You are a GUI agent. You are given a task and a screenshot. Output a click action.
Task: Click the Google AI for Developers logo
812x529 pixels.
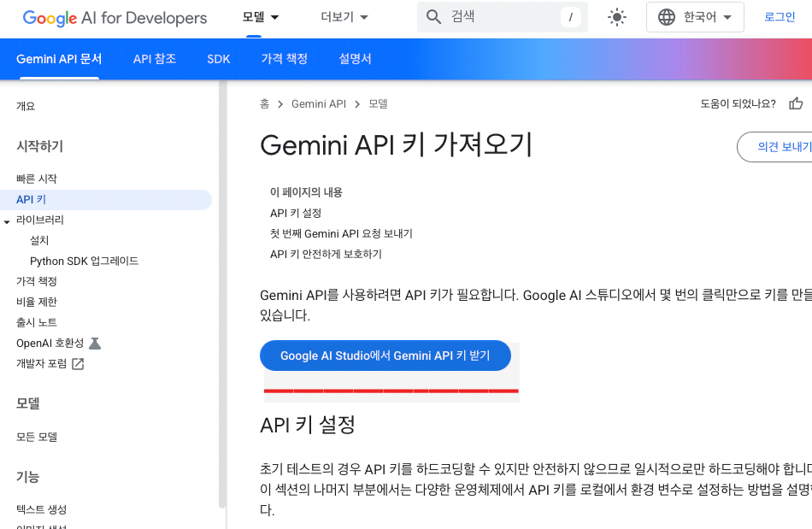pos(115,18)
